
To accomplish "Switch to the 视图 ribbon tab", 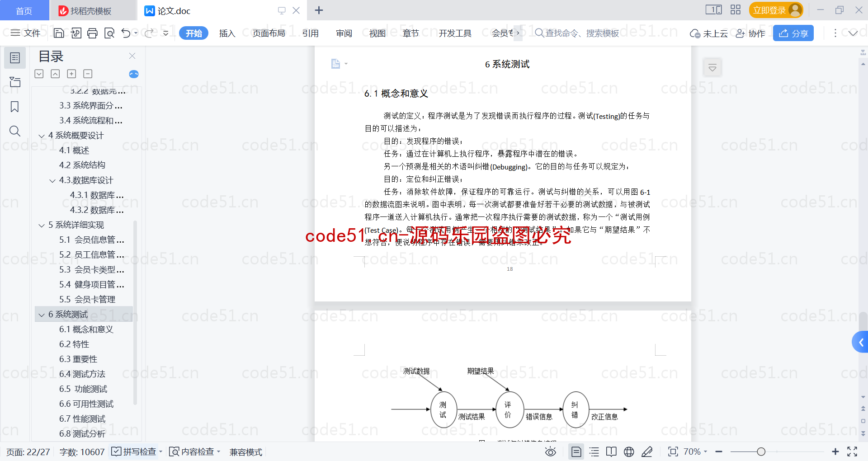I will tap(377, 33).
